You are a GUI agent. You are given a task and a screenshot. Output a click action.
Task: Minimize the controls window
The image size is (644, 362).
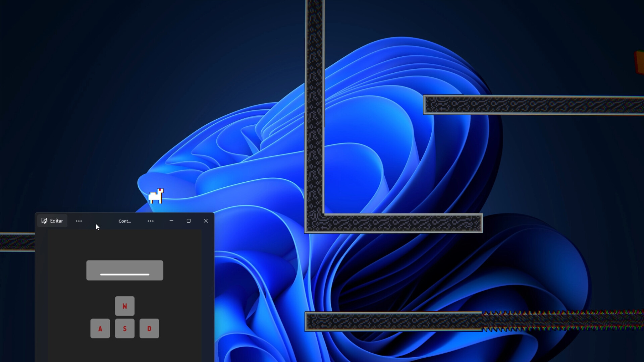click(x=171, y=221)
